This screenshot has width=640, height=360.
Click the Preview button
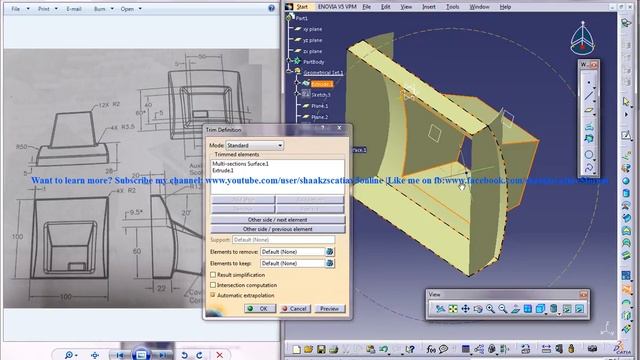point(329,309)
